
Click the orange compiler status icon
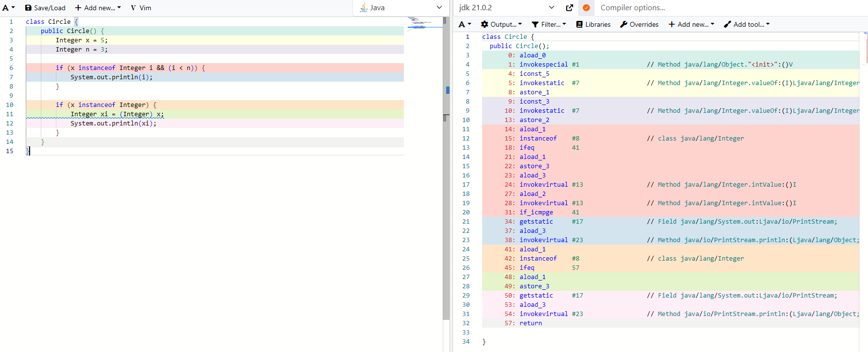click(x=586, y=8)
